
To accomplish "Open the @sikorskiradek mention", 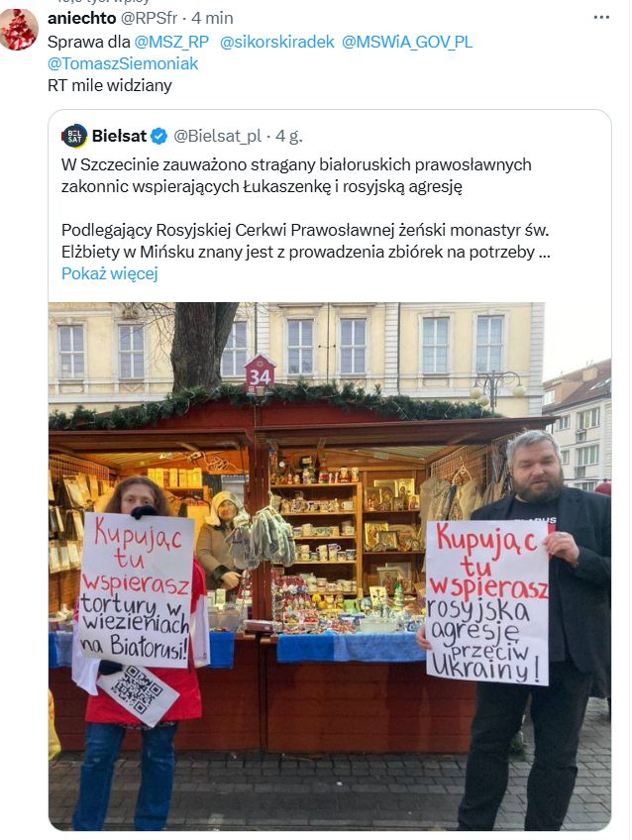I will (x=277, y=42).
